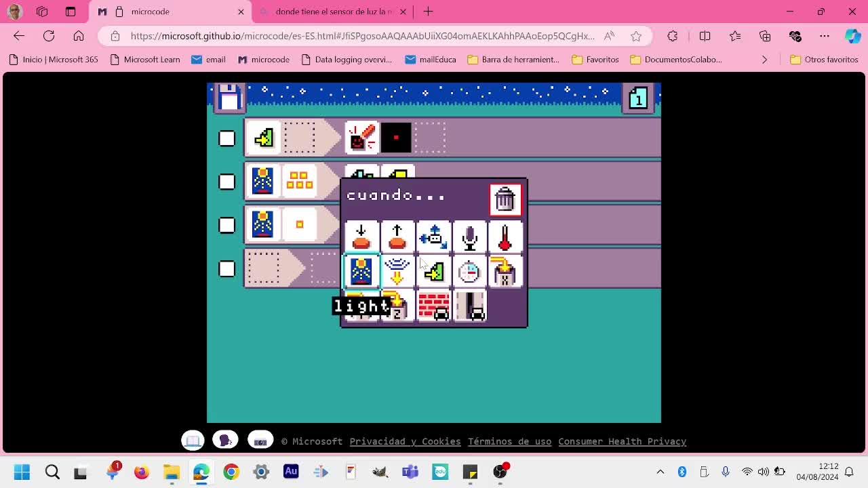
Task: Pick the variable X changed tile
Action: [x=505, y=272]
